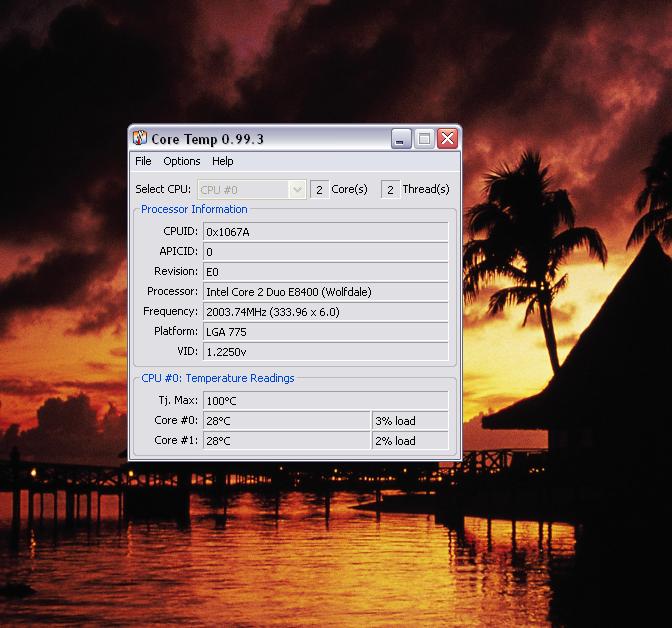The width and height of the screenshot is (672, 628).
Task: Click the 2% load field for Core #1
Action: click(x=410, y=441)
